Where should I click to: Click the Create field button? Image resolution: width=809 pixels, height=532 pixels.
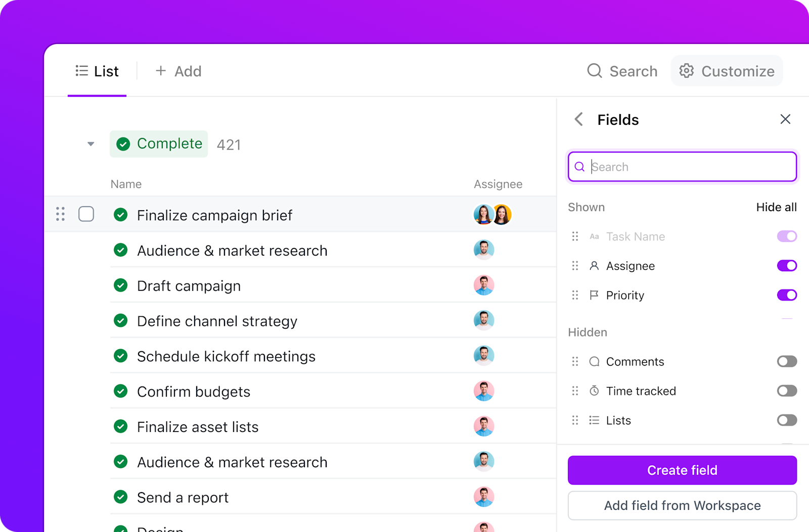tap(682, 470)
